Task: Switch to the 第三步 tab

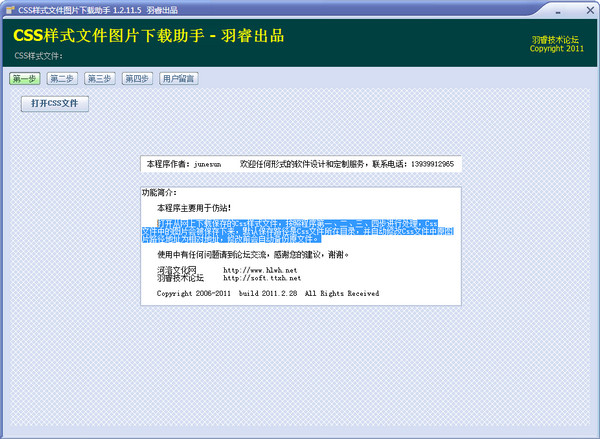Action: coord(99,79)
